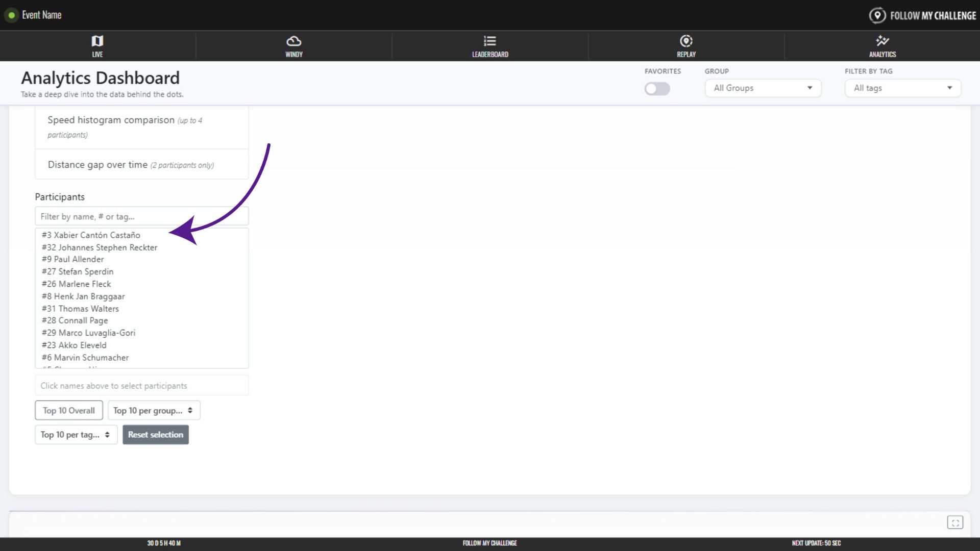Click the green event status dot
980x551 pixels.
12,15
